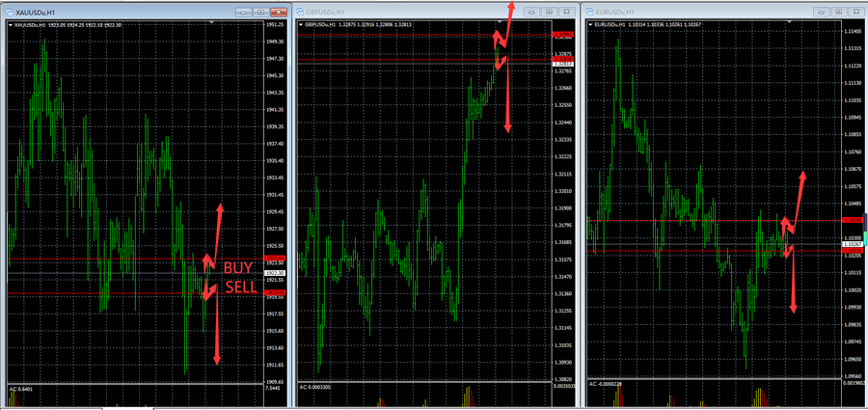Expand one-click trading arrow on XAUUSDu chart

(x=11, y=26)
